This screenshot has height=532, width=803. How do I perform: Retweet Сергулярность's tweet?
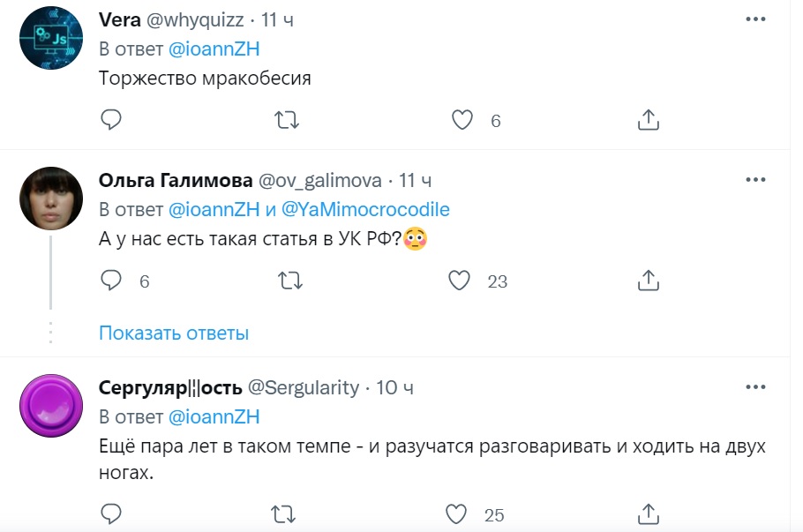[x=288, y=513]
